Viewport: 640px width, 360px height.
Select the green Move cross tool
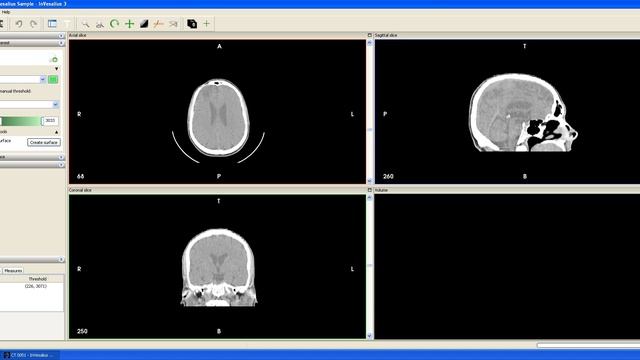tap(129, 24)
